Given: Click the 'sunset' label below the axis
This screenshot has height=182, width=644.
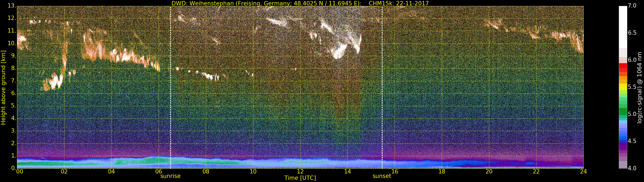Looking at the screenshot, I should click(382, 176).
